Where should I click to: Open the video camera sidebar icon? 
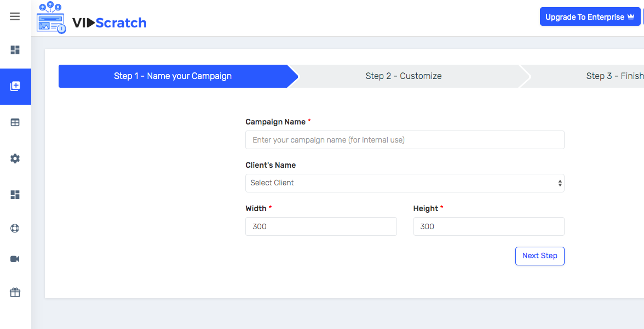pyautogui.click(x=15, y=259)
